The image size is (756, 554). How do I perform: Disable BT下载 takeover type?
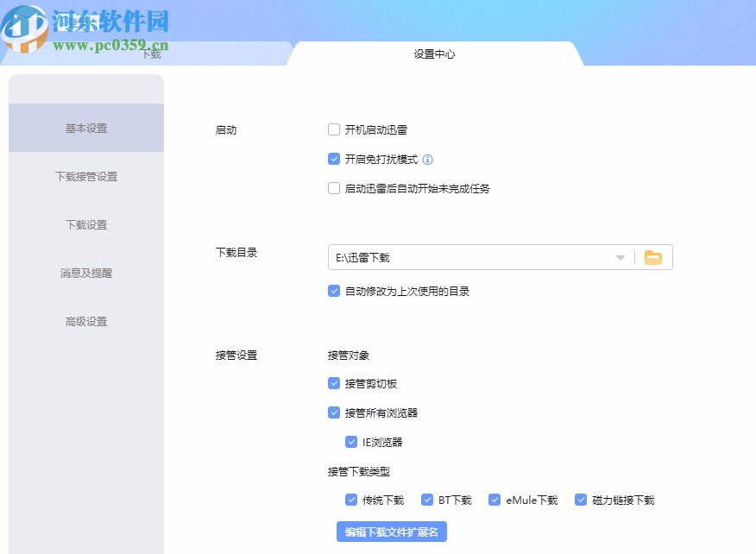click(x=426, y=499)
